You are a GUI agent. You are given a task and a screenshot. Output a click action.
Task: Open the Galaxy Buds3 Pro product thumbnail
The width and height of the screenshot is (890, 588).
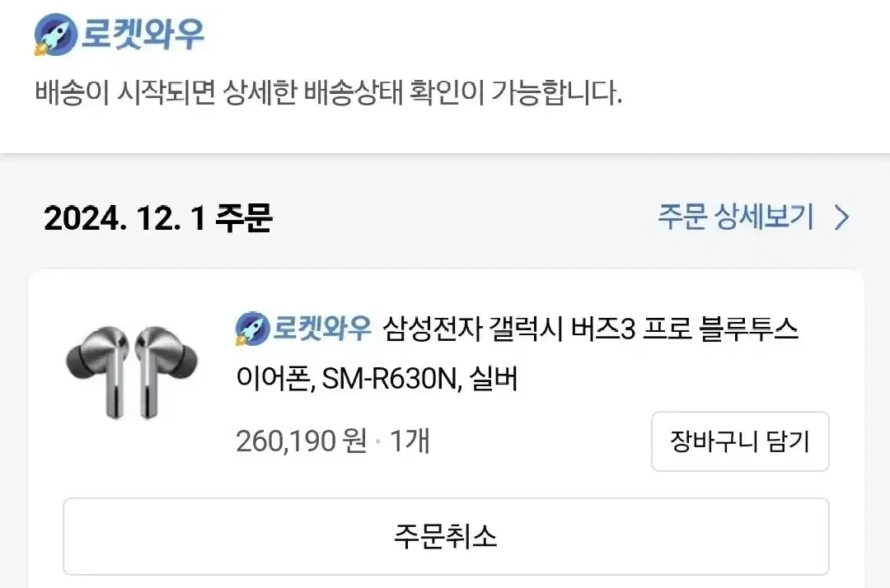pos(133,372)
